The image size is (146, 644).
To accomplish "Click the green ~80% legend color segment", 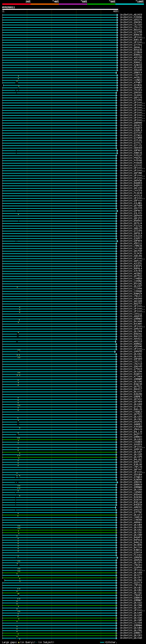I will pyautogui.click(x=101, y=4).
